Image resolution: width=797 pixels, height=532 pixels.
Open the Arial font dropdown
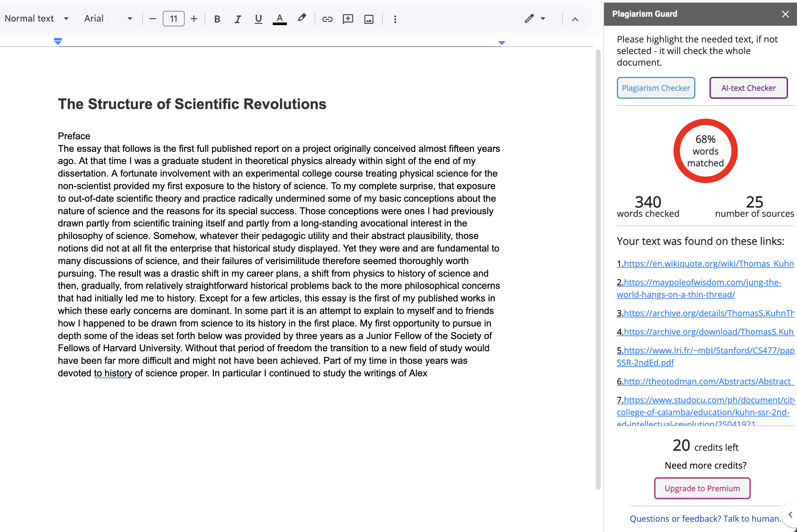coord(108,19)
